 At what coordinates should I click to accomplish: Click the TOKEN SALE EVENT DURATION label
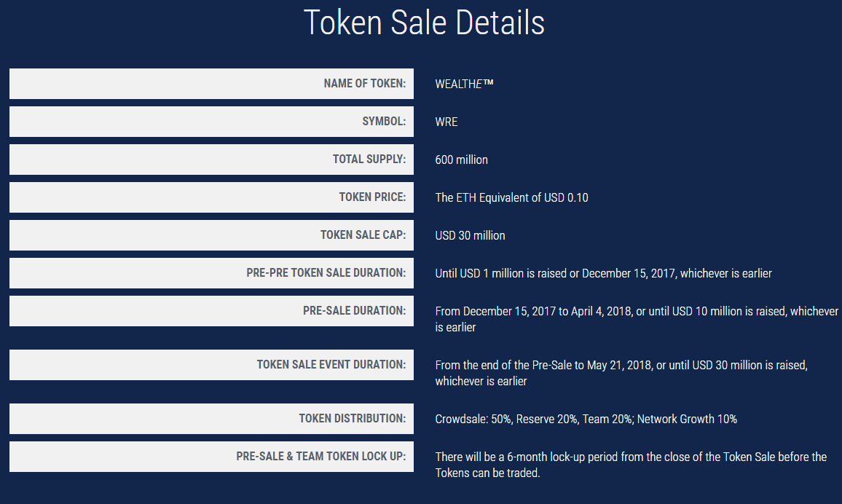pyautogui.click(x=331, y=365)
